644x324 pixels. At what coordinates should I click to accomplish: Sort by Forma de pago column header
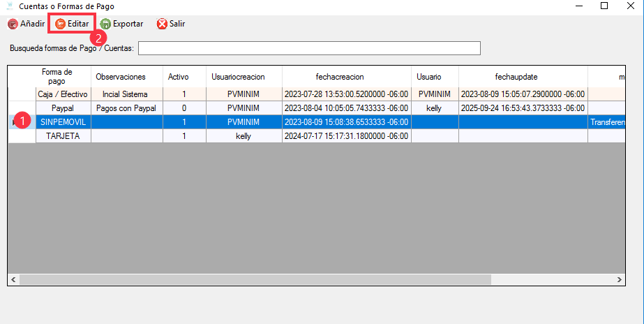coord(63,76)
